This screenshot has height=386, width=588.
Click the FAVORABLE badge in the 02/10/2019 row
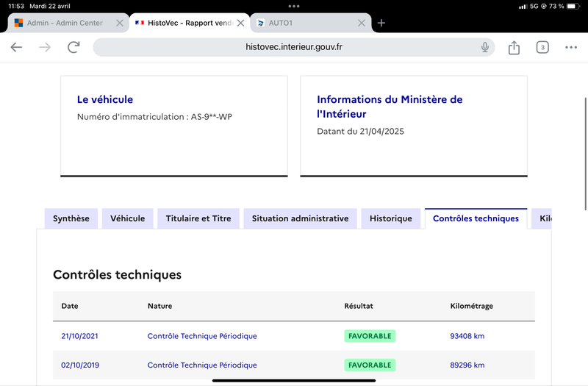tap(370, 365)
